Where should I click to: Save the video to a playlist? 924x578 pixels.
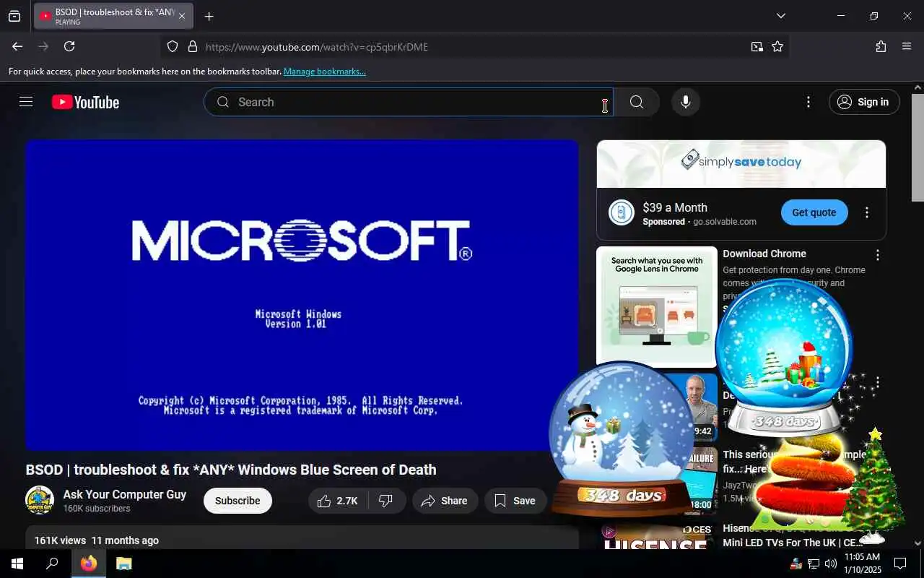tap(515, 501)
